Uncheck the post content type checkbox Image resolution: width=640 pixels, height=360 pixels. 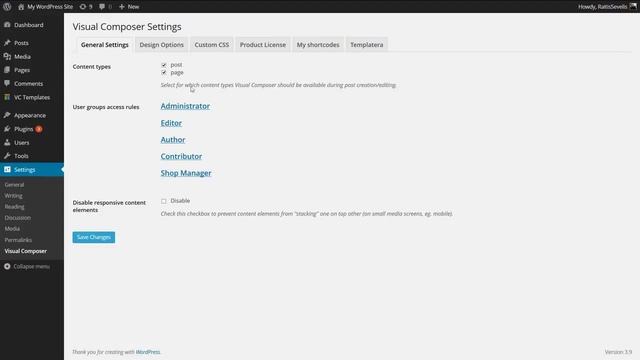[x=164, y=65]
